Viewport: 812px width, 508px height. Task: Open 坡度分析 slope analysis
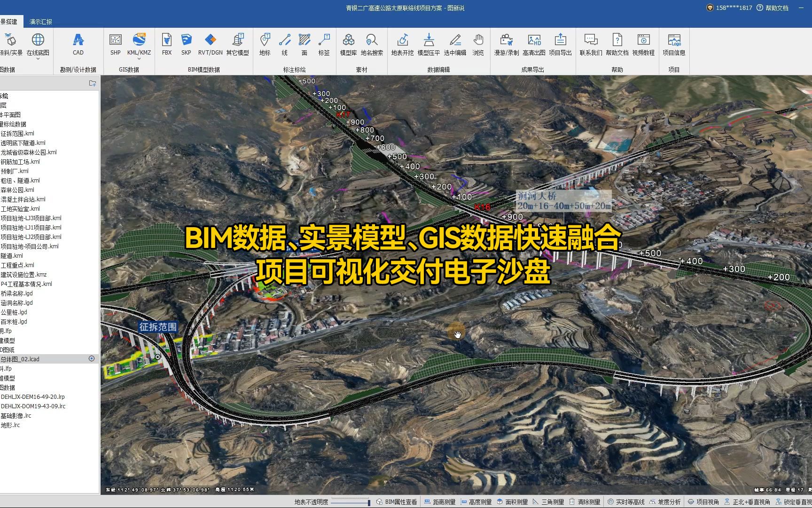665,502
